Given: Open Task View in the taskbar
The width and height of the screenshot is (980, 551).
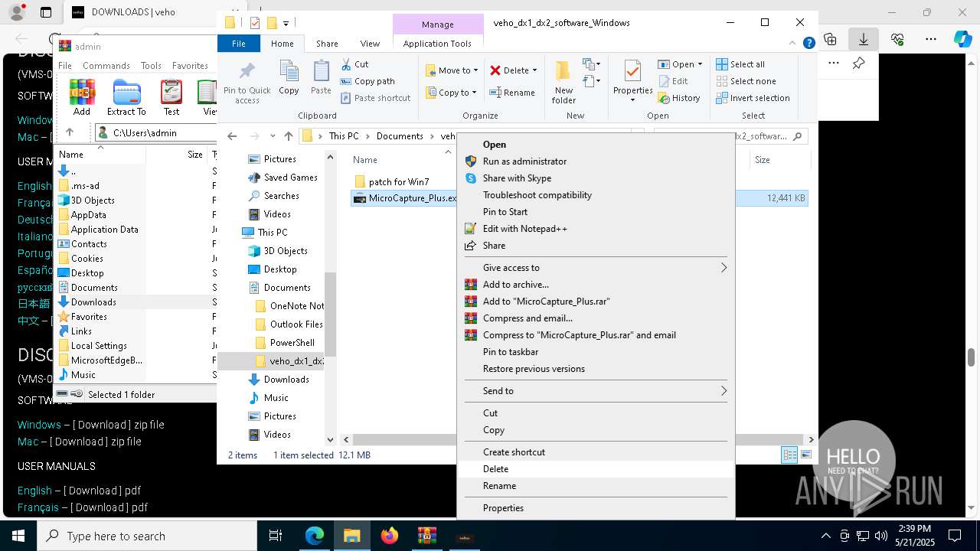Looking at the screenshot, I should 276,536.
